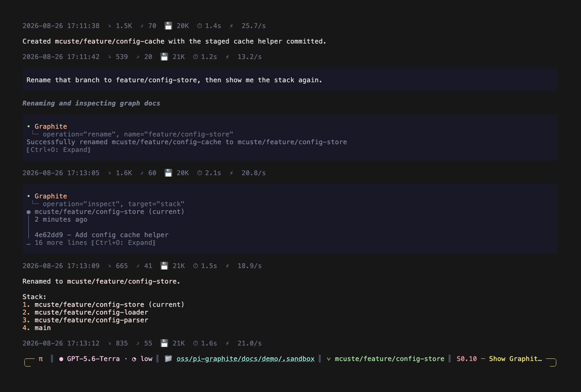This screenshot has width=581, height=392.
Task: Click the floppy disk icon in the 17:13:05 row
Action: click(168, 173)
